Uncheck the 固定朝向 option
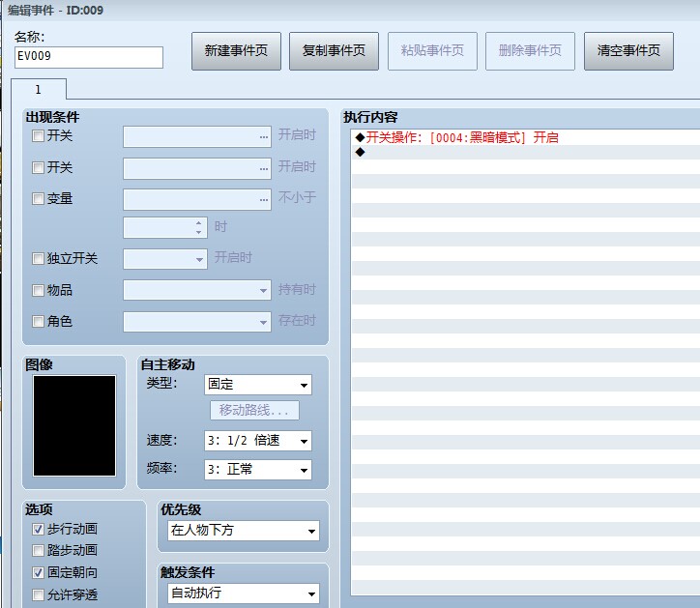This screenshot has width=700, height=608. (x=38, y=573)
